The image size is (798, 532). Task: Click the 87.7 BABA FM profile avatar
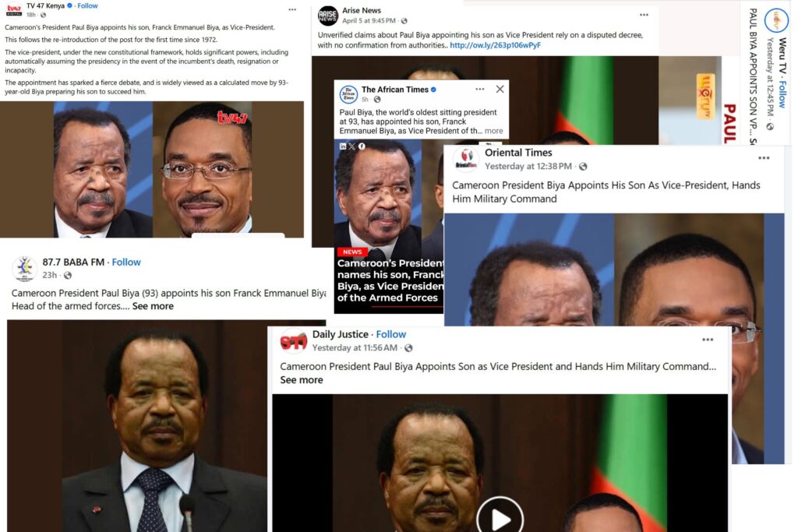24,268
